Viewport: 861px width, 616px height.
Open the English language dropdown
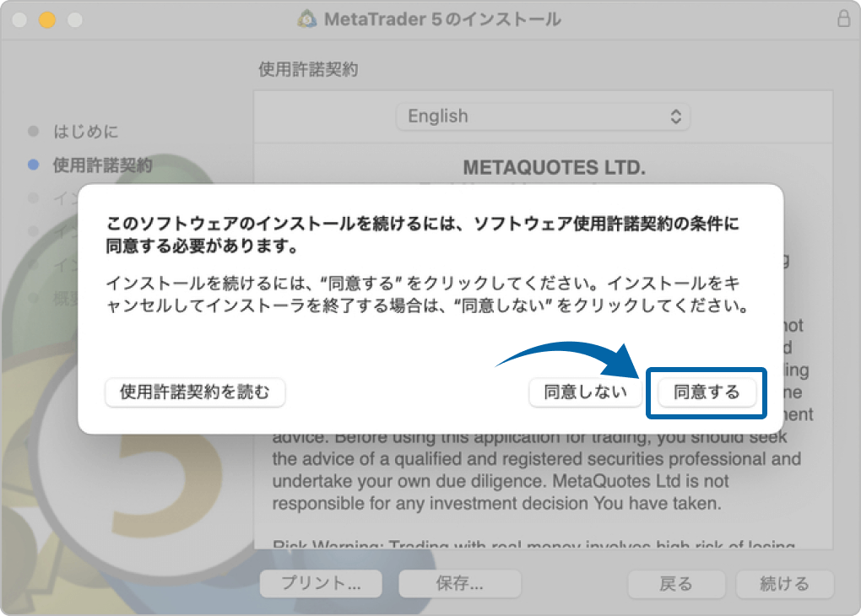[543, 116]
